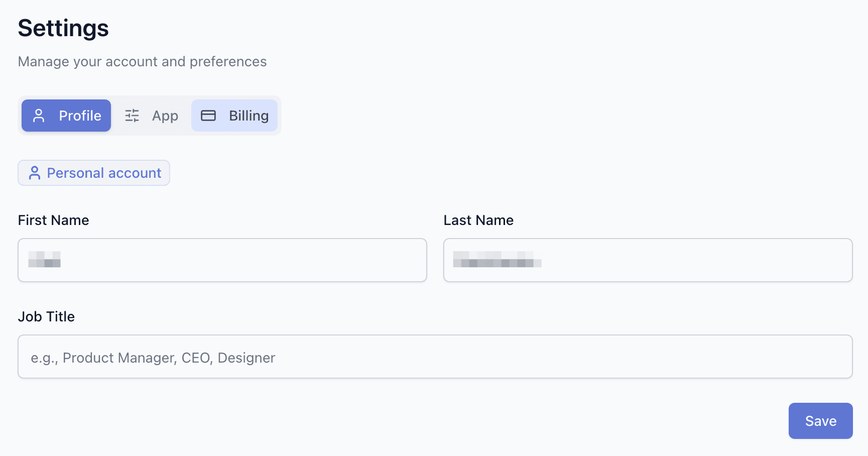Image resolution: width=868 pixels, height=456 pixels.
Task: Click the sliders icon beside App
Action: tap(132, 116)
